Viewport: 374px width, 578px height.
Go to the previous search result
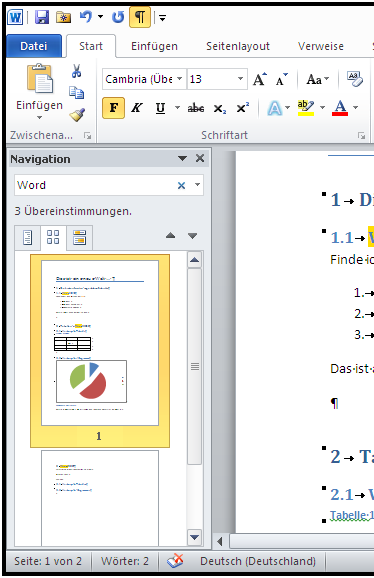[171, 236]
